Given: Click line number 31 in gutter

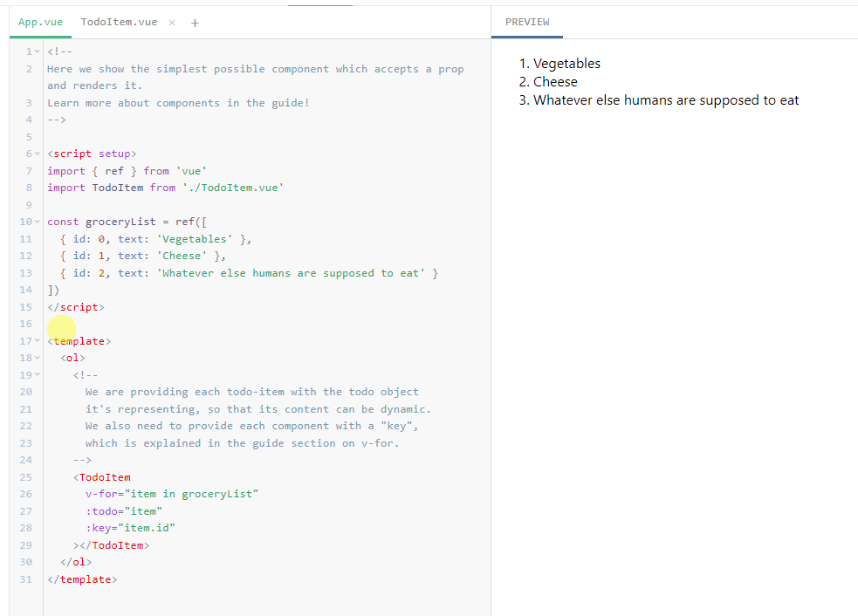Looking at the screenshot, I should click(25, 579).
